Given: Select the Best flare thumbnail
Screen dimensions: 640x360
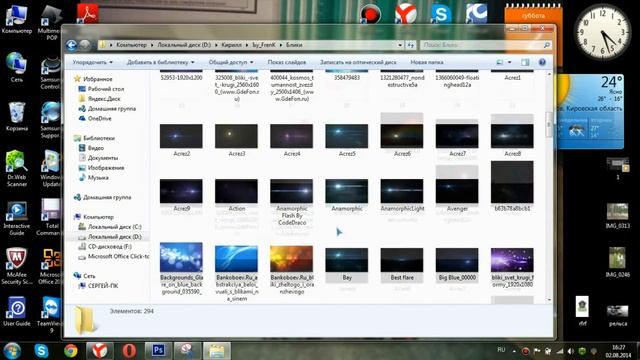Looking at the screenshot, I should point(402,260).
